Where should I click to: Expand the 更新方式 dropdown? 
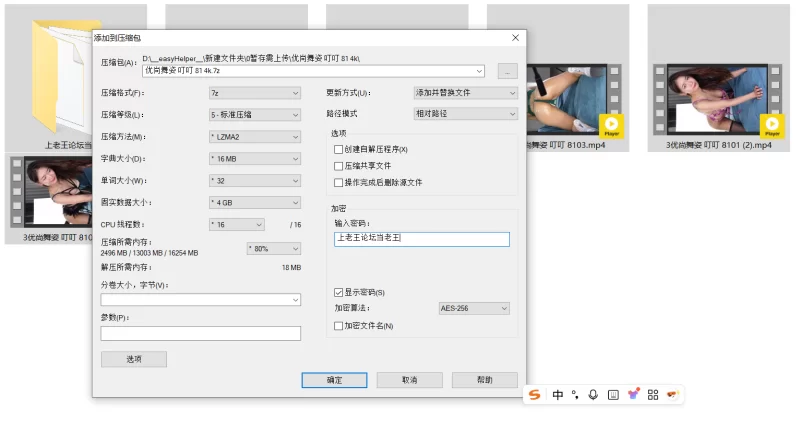point(465,93)
